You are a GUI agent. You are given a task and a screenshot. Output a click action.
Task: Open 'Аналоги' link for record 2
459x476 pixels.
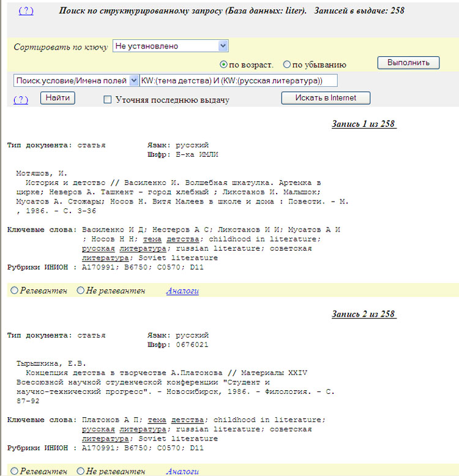[182, 471]
